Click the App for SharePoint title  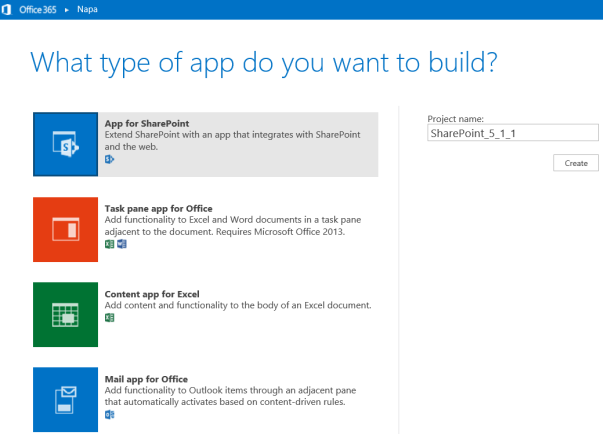click(x=147, y=123)
